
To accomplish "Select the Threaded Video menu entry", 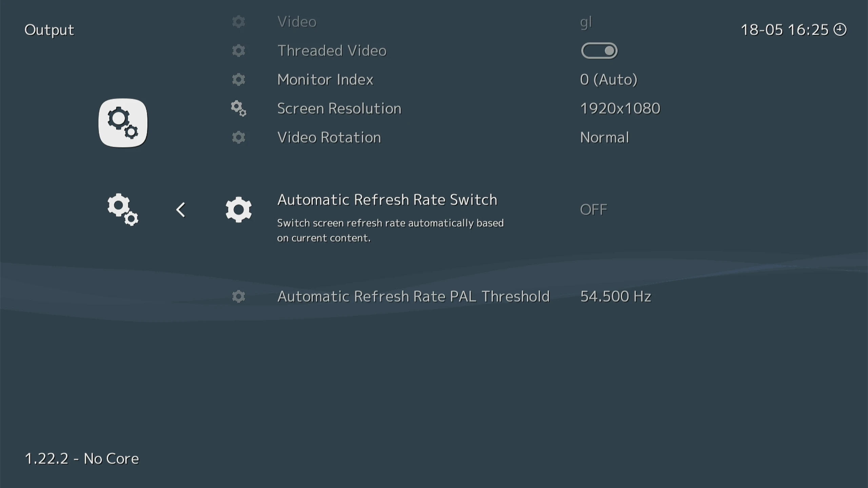I will (332, 50).
